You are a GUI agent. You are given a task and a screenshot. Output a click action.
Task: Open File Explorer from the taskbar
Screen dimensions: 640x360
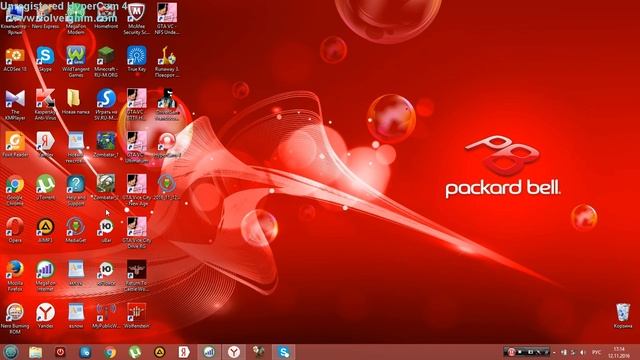[x=36, y=352]
